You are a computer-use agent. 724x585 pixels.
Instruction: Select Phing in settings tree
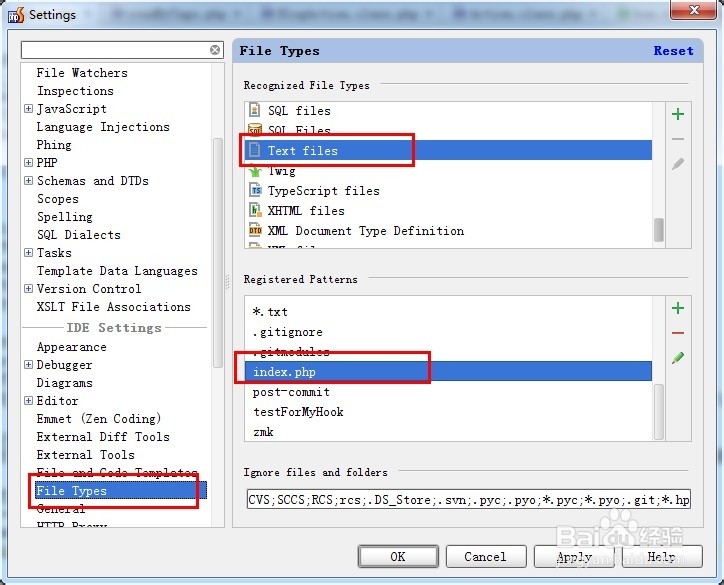(54, 145)
